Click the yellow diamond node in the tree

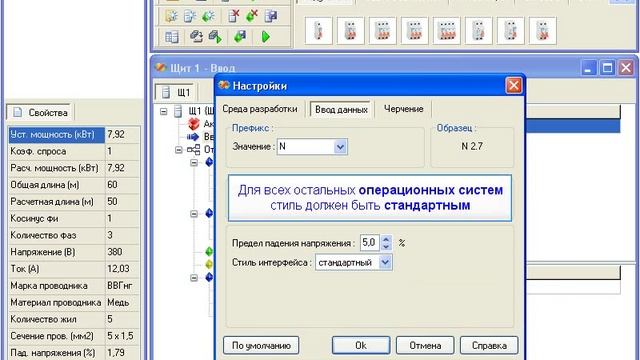(x=209, y=264)
